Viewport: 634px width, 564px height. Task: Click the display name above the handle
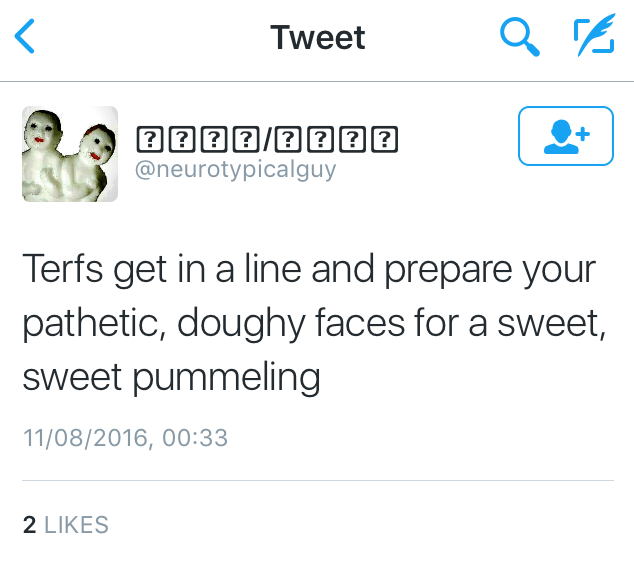coord(266,139)
